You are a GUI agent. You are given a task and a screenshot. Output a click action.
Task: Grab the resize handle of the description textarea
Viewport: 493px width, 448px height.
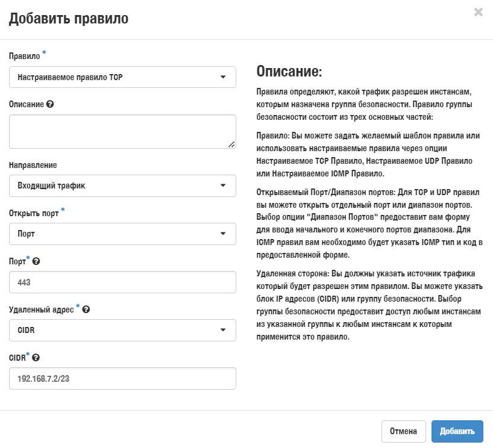(x=231, y=144)
